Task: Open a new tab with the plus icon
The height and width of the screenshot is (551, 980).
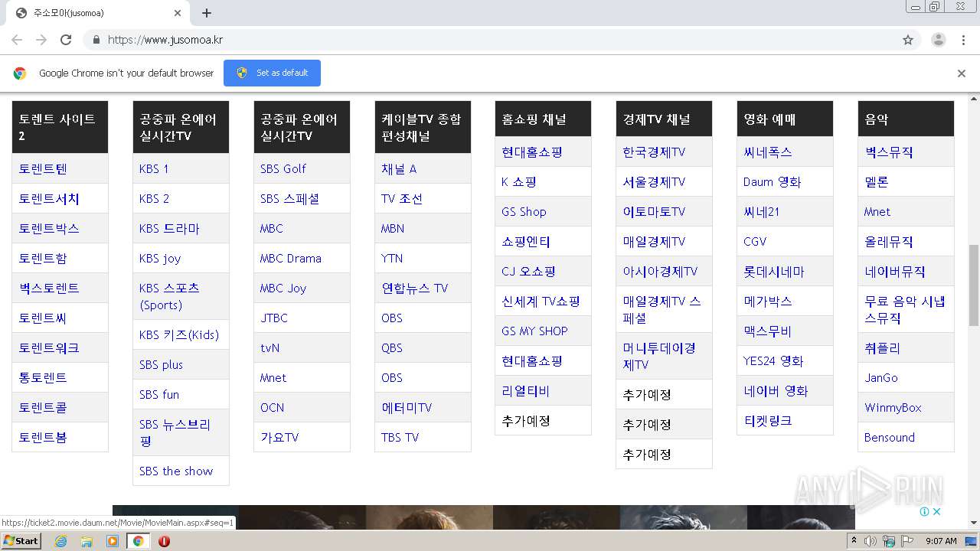Action: point(207,13)
